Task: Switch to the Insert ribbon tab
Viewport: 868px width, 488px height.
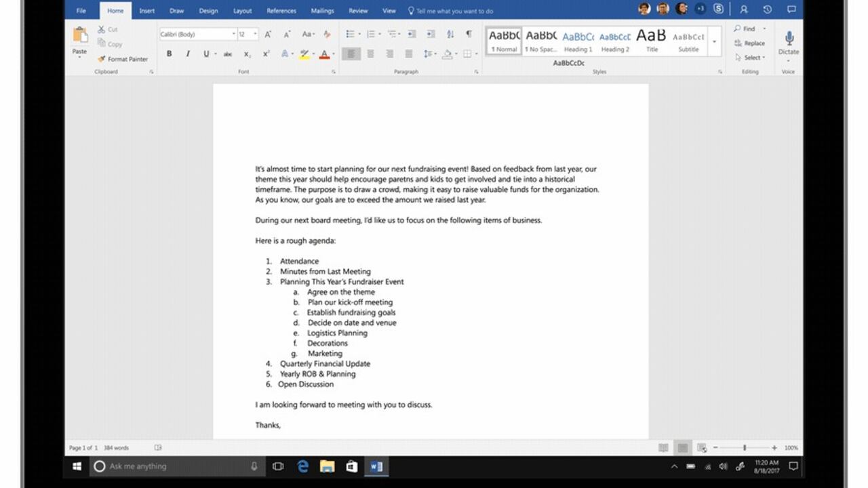Action: tap(146, 11)
